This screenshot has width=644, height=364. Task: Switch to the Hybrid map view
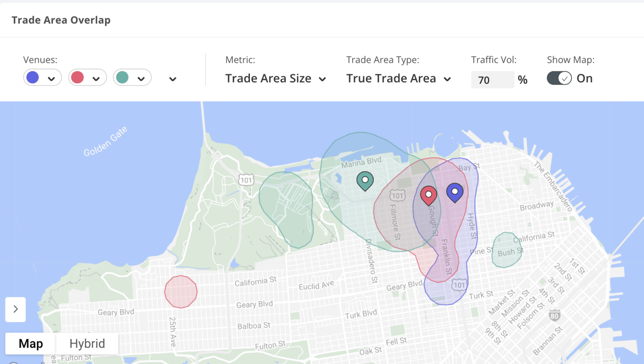pyautogui.click(x=87, y=343)
